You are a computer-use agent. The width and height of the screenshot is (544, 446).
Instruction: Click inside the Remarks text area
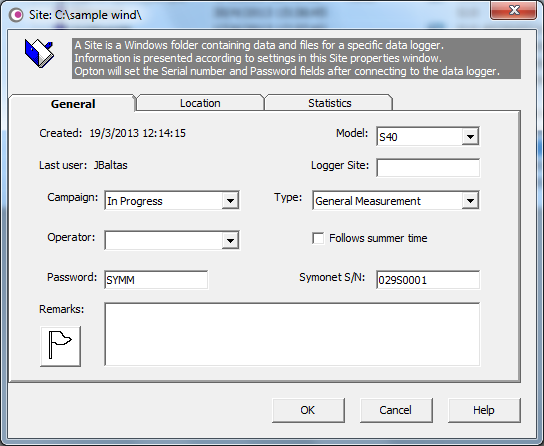click(x=292, y=334)
